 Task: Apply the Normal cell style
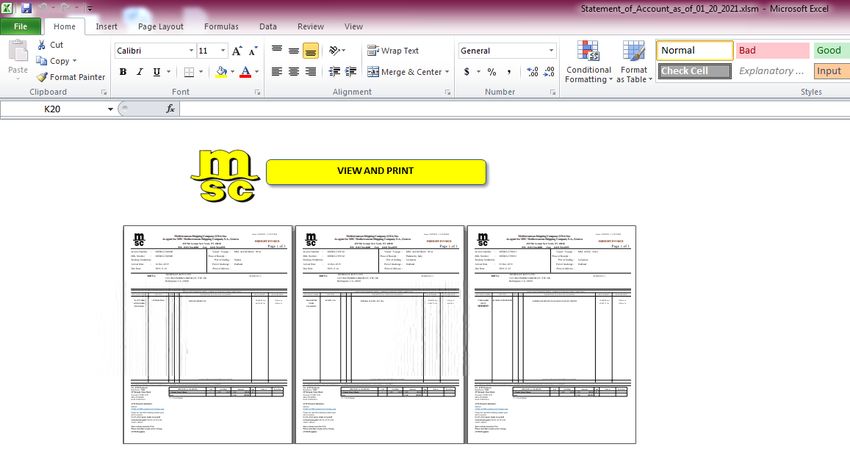pos(694,50)
